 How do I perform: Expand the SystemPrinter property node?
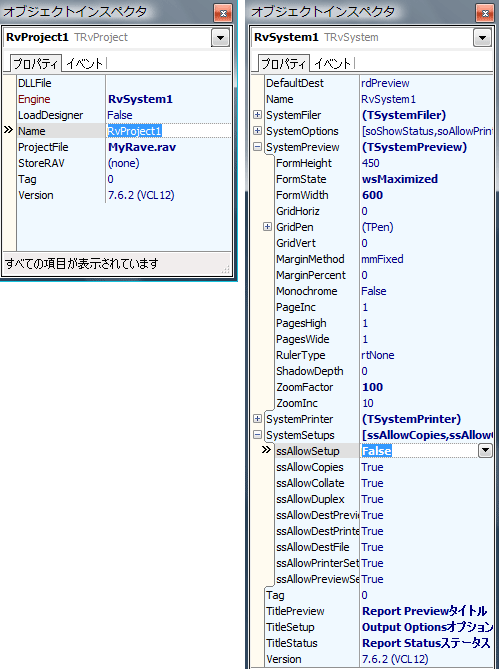[x=257, y=419]
